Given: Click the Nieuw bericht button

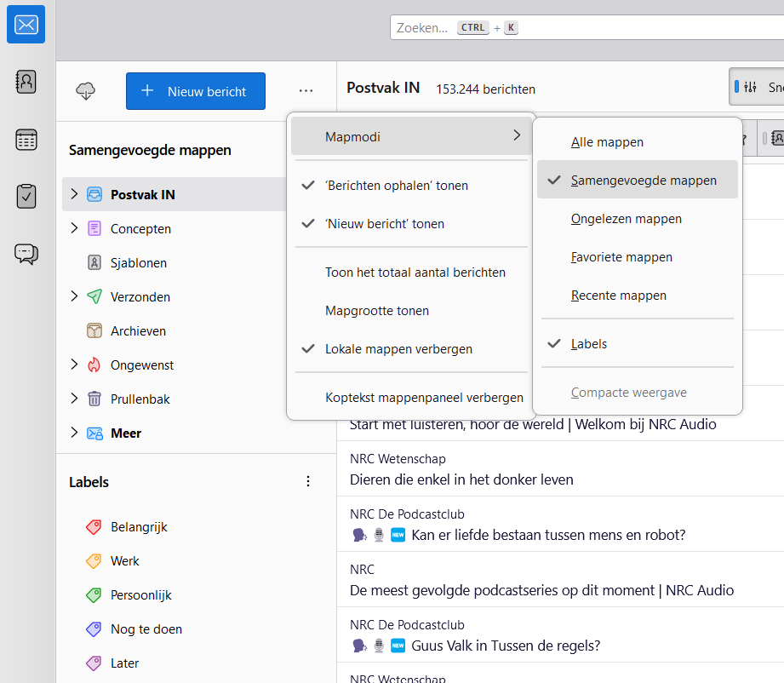Looking at the screenshot, I should pos(196,91).
